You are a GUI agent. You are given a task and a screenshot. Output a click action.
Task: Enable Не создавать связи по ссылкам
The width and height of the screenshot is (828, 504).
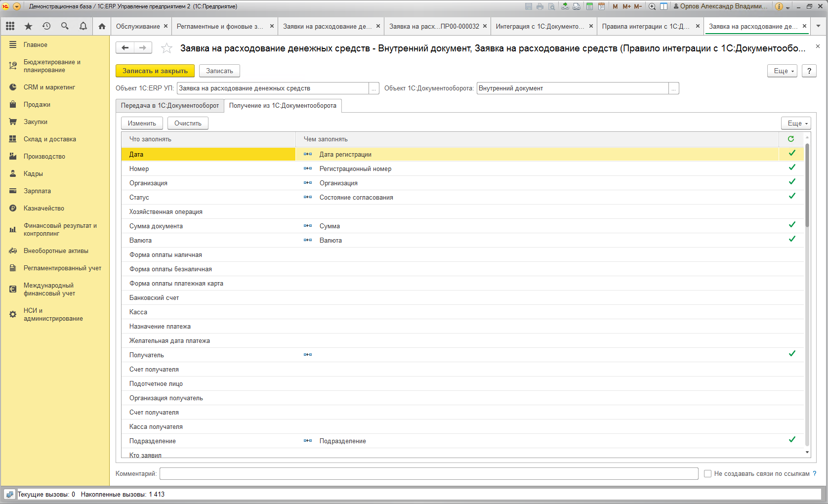707,473
